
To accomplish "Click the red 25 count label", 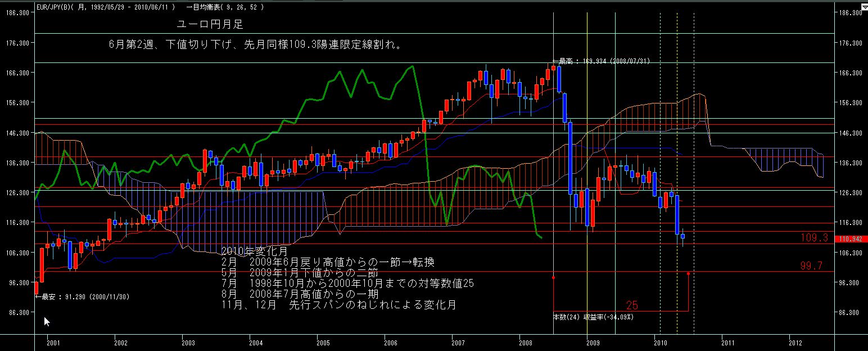I will [632, 305].
